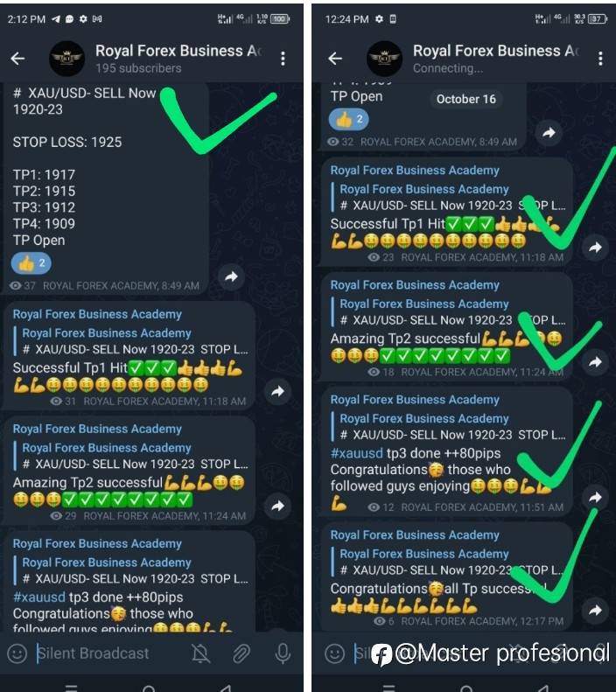Screen dimensions: 616x692
Task: Focus the Silent Broadcast message field
Action: [93, 654]
